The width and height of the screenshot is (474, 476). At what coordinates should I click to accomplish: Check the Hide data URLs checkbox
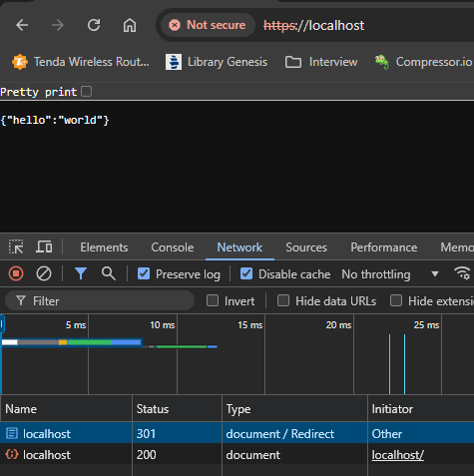tap(283, 300)
